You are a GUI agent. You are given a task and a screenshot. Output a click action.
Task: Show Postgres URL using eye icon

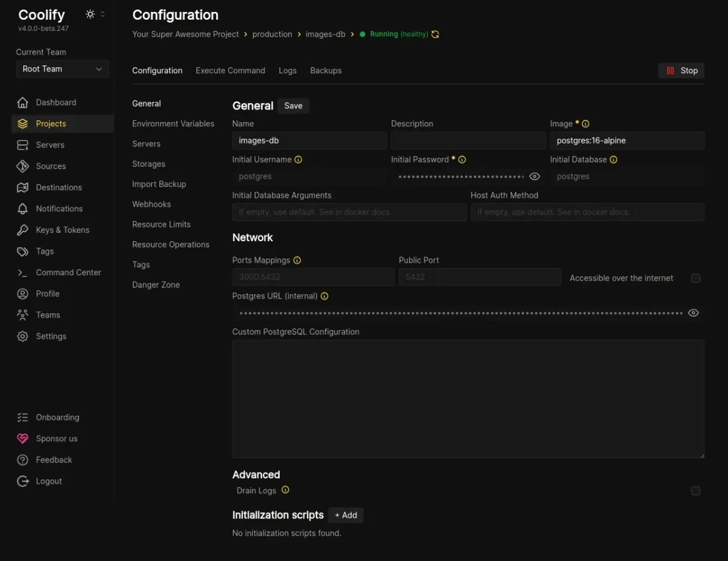point(693,313)
